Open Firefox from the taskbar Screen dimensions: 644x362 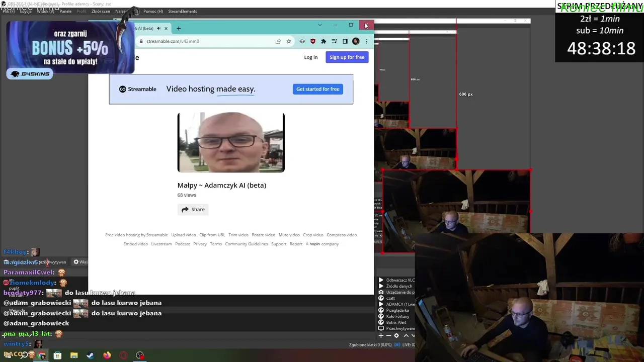107,355
